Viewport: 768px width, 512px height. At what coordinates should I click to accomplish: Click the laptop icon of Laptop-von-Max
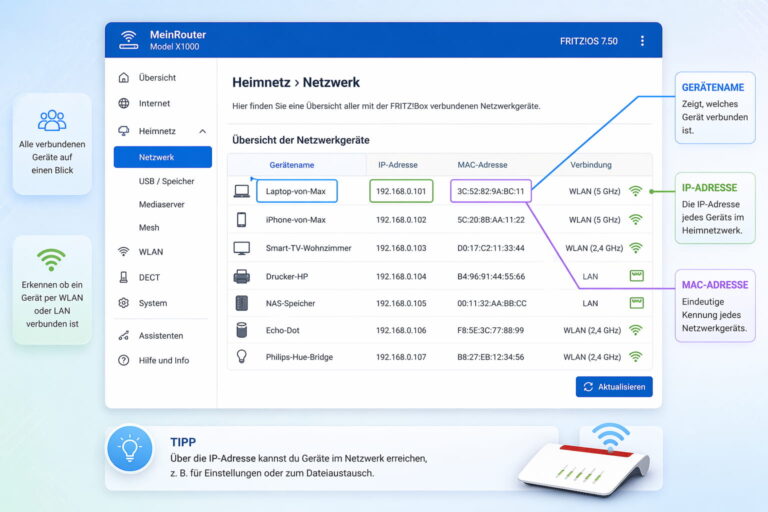click(241, 191)
